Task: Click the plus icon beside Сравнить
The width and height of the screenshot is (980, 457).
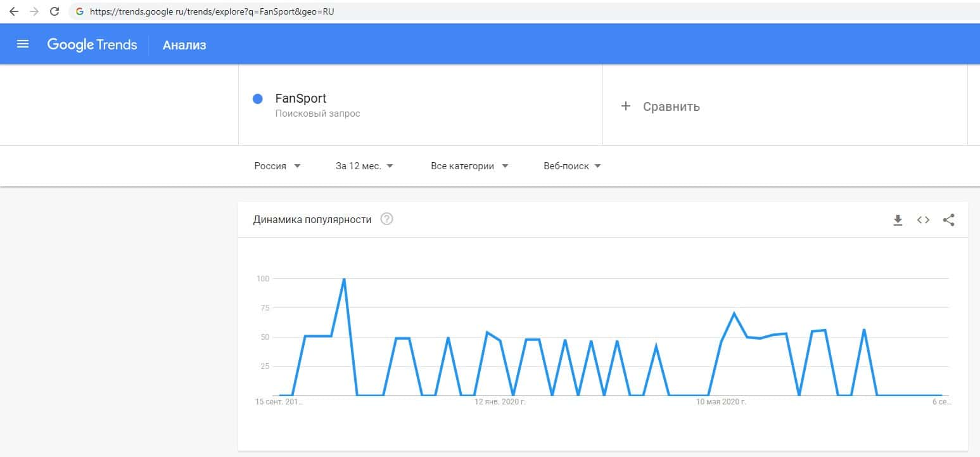Action: [626, 106]
